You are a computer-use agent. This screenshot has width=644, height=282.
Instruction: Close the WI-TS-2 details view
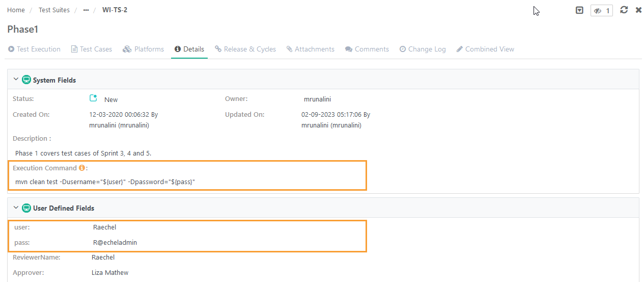pyautogui.click(x=638, y=10)
